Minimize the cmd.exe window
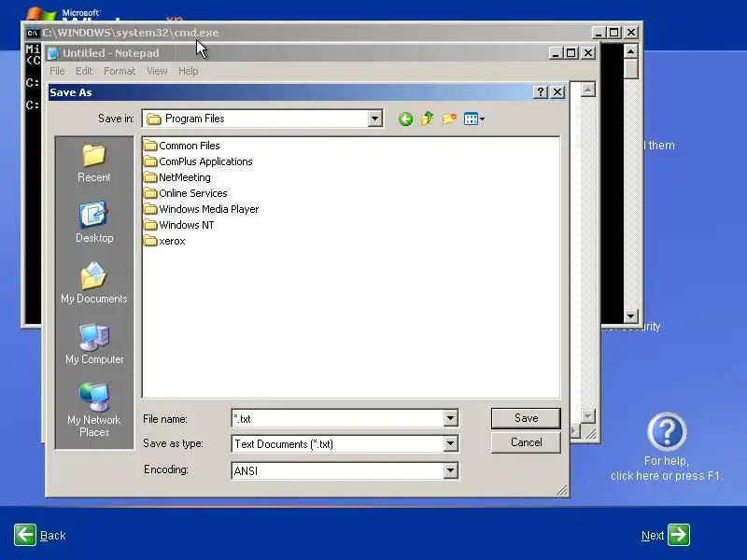Viewport: 747px width, 560px height. coord(599,33)
